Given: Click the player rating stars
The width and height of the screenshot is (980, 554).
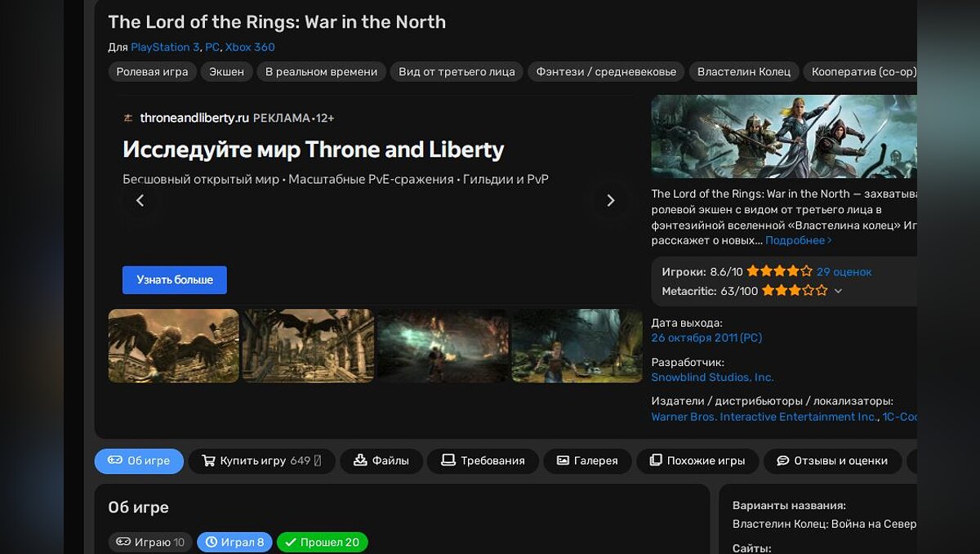Looking at the screenshot, I should point(780,271).
